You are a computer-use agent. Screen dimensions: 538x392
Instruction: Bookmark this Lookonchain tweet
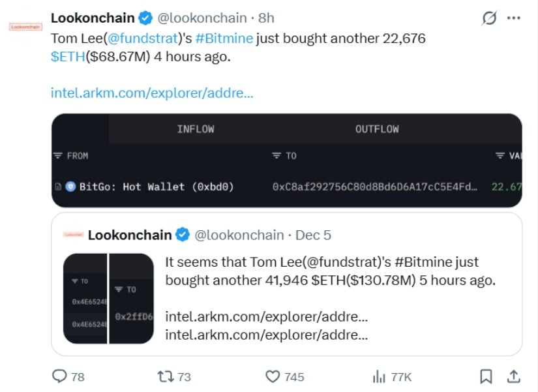486,376
